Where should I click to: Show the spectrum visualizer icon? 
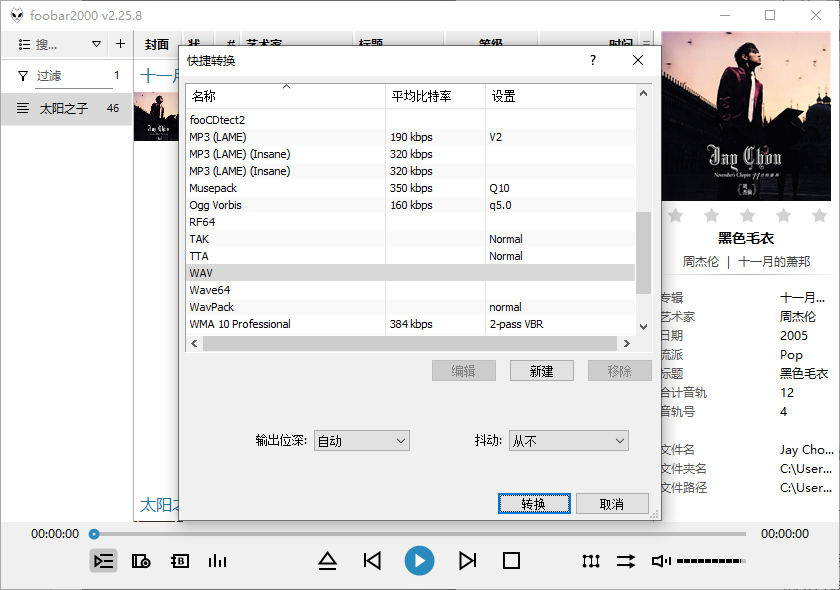point(217,561)
